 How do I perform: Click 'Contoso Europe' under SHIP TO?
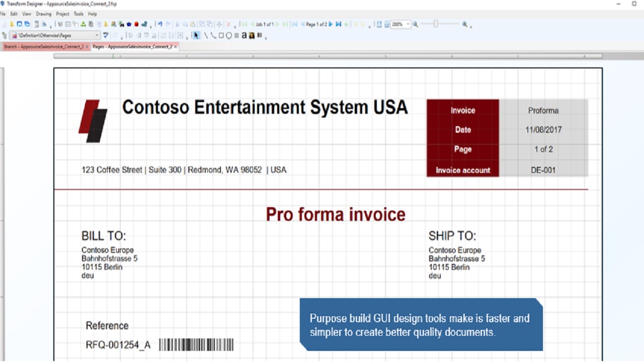point(455,250)
